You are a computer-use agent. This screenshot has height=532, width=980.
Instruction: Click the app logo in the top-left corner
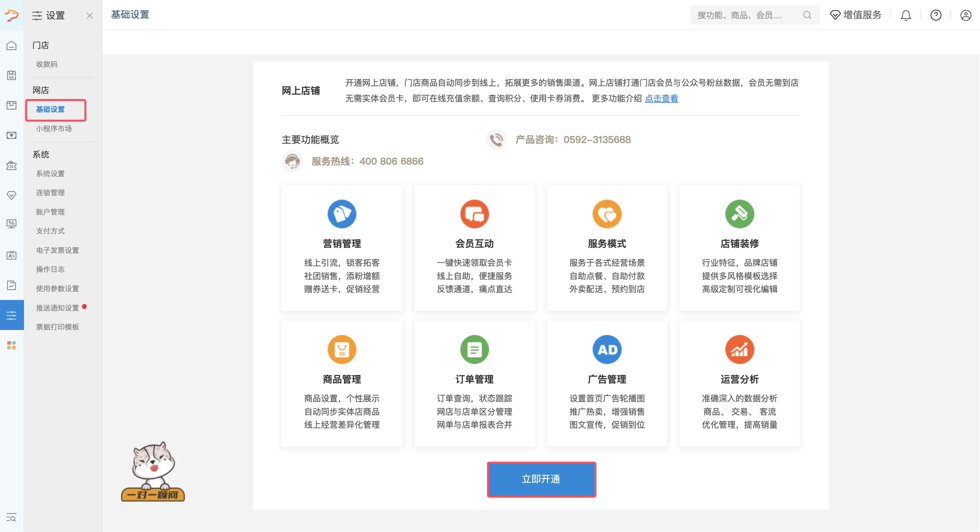[11, 15]
